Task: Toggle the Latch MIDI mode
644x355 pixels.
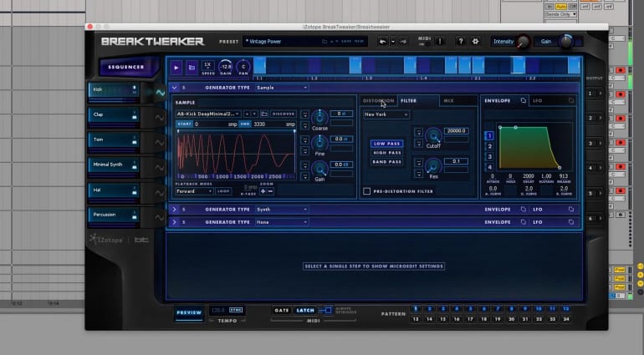Action: click(304, 311)
